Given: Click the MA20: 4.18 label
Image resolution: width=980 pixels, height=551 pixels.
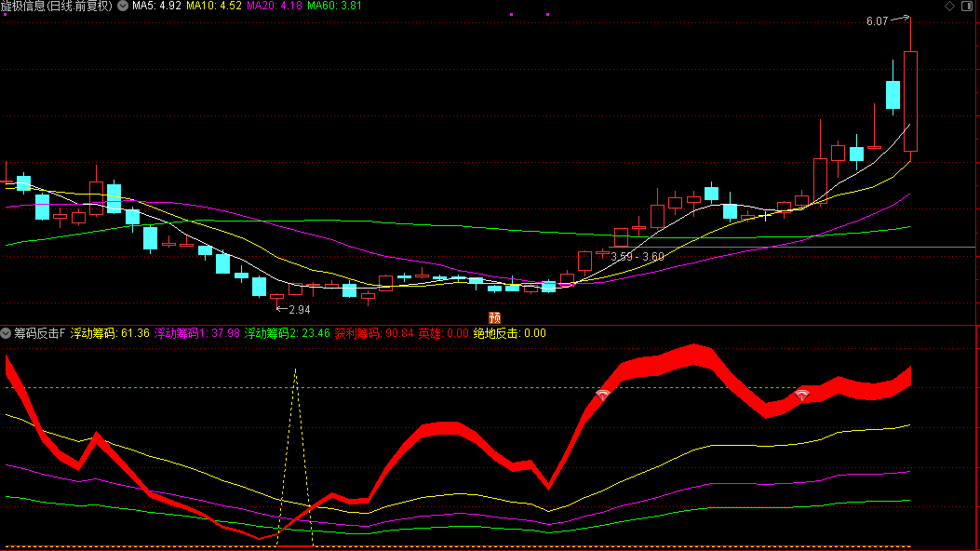Looking at the screenshot, I should pyautogui.click(x=275, y=6).
